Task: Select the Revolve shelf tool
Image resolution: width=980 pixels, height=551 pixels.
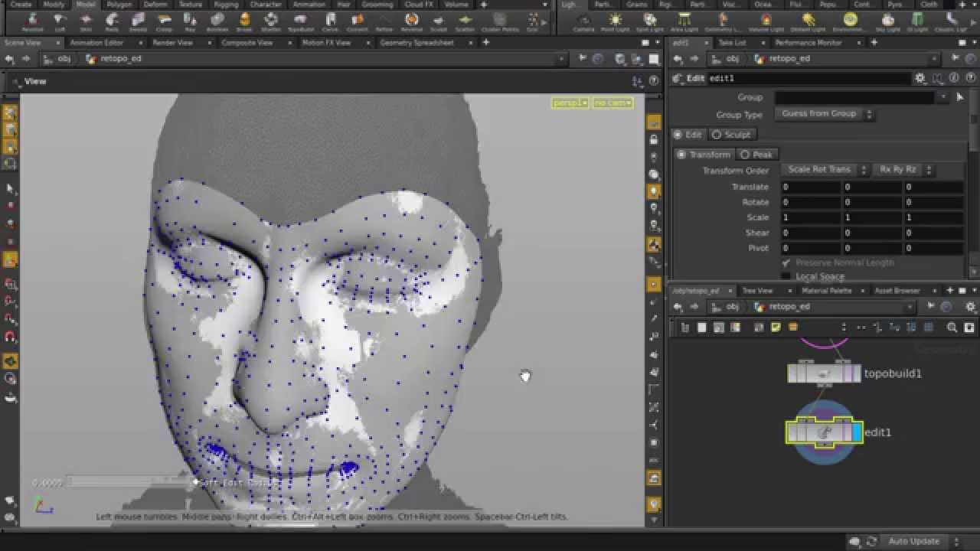Action: (32, 21)
